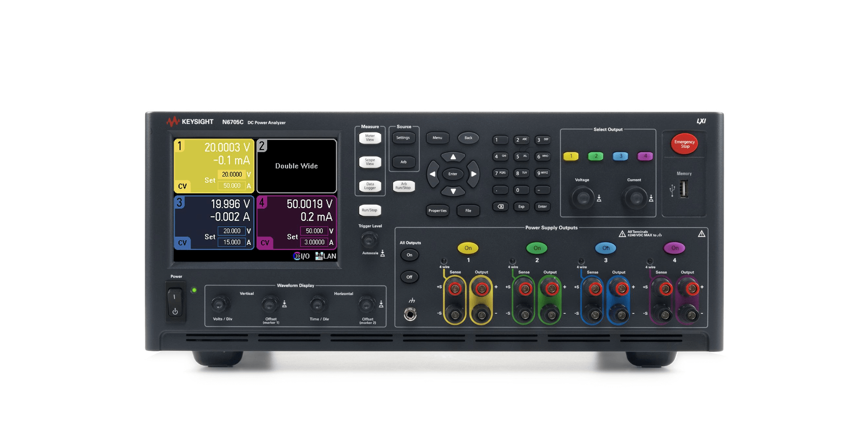
Task: Turn the Current knob
Action: pos(635,198)
